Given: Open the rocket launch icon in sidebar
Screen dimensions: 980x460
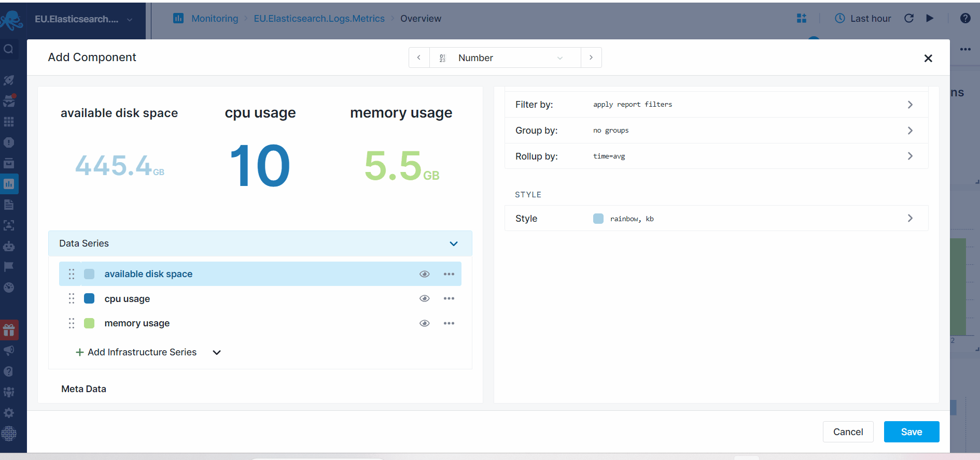Looking at the screenshot, I should tap(9, 80).
